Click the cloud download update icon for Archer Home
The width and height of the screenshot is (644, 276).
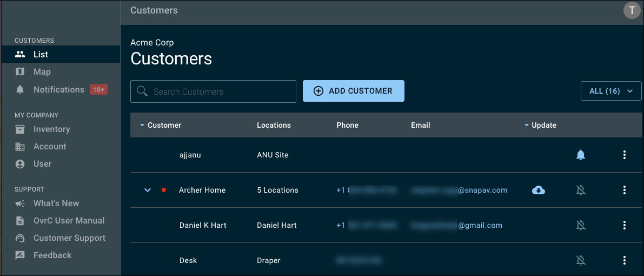(x=539, y=190)
